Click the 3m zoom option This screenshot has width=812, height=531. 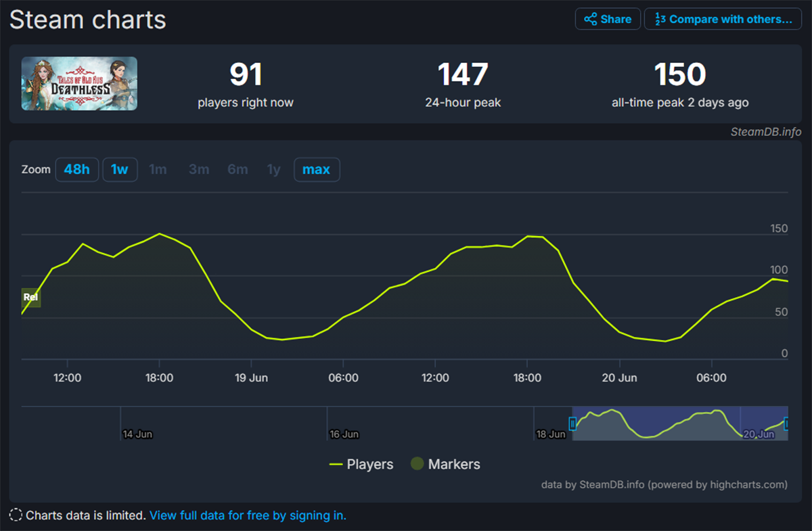tap(199, 169)
